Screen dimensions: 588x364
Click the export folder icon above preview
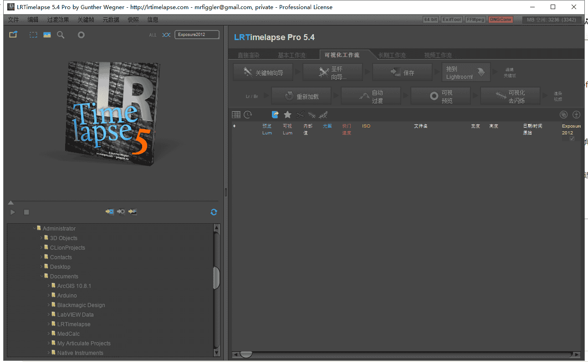click(x=13, y=35)
